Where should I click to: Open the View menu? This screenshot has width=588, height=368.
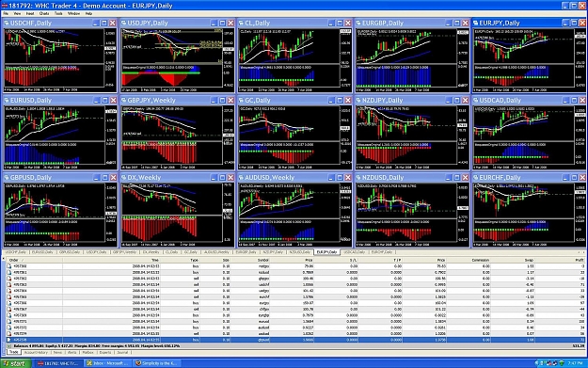click(17, 13)
